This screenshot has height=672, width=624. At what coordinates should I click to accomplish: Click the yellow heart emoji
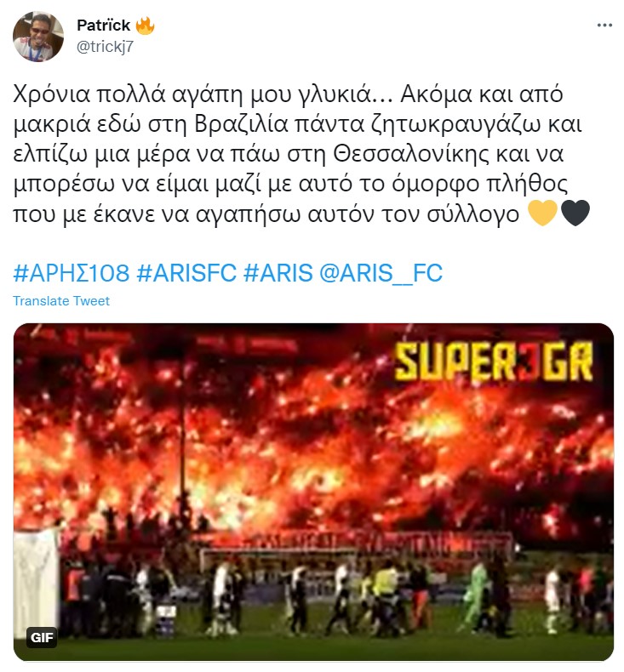pos(542,213)
